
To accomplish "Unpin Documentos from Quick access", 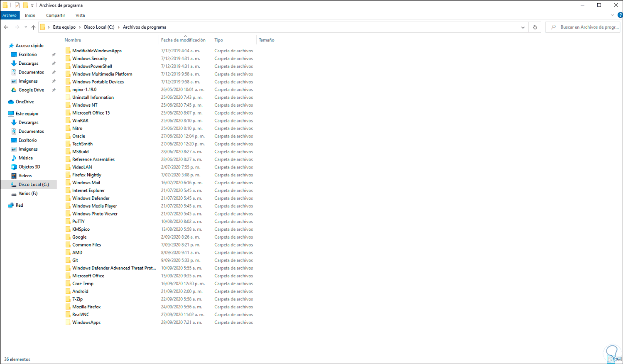I will point(54,73).
